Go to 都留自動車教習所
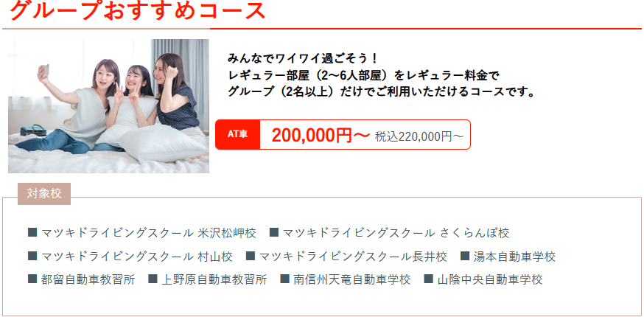644x317 pixels. coord(88,280)
